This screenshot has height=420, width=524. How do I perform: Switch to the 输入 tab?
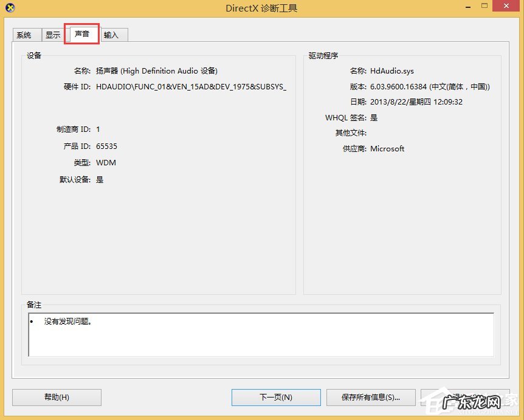112,35
